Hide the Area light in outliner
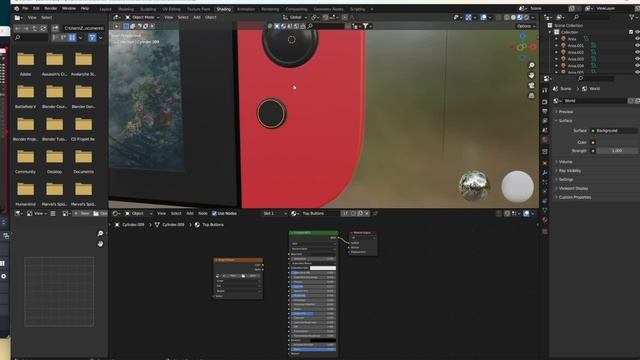Screen dimensions: 640x360 [637, 39]
